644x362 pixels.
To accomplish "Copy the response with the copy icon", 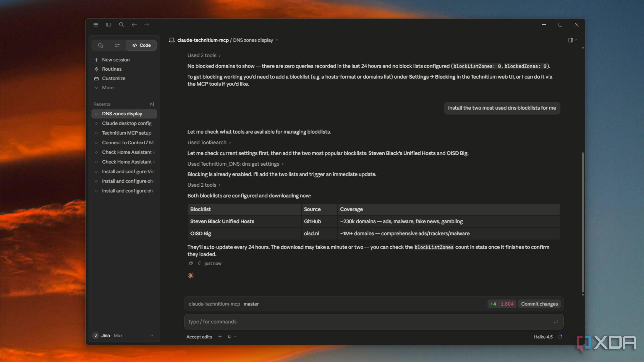I will click(191, 263).
